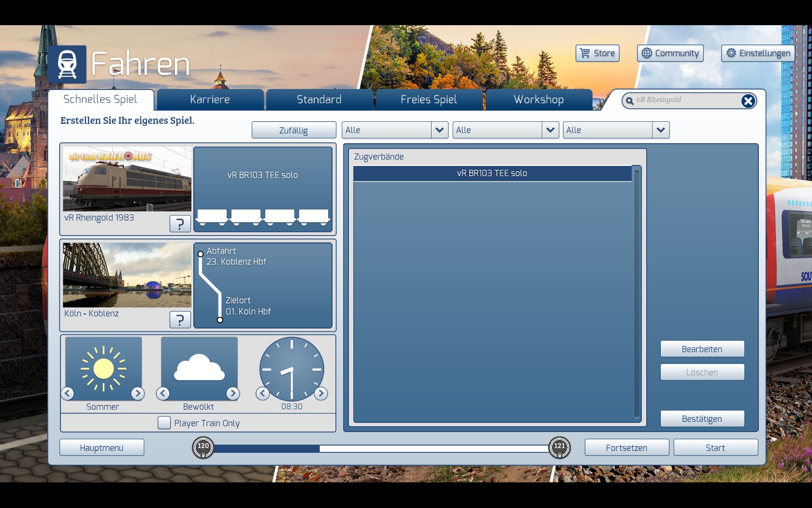Switch to previous weather before Bewölkt
The image size is (812, 508).
pyautogui.click(x=163, y=393)
